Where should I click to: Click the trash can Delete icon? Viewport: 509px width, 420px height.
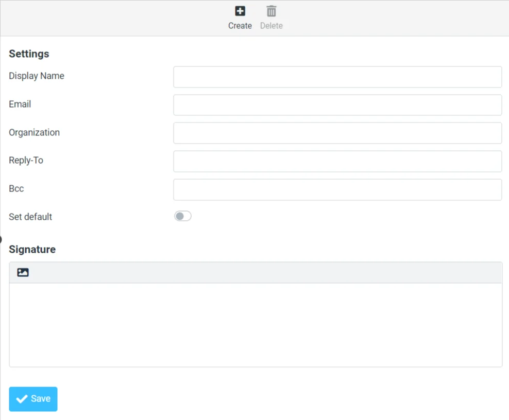271,11
